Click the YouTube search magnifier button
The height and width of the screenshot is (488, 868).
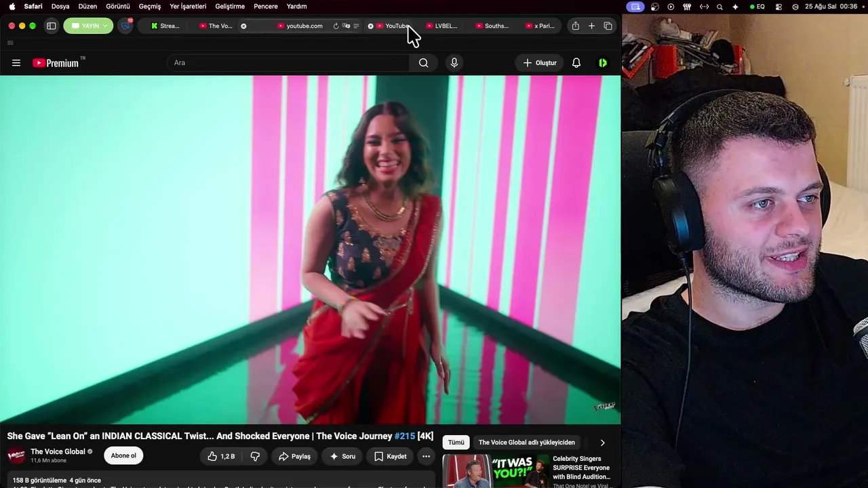423,63
